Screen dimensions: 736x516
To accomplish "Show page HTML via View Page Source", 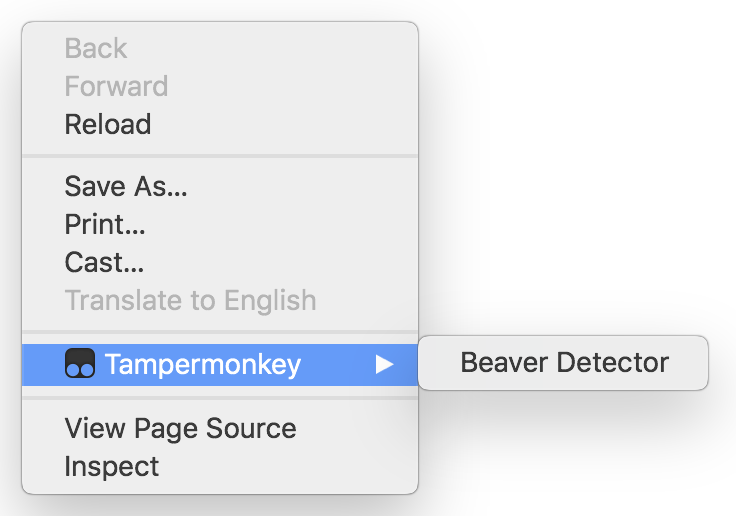I will 180,429.
